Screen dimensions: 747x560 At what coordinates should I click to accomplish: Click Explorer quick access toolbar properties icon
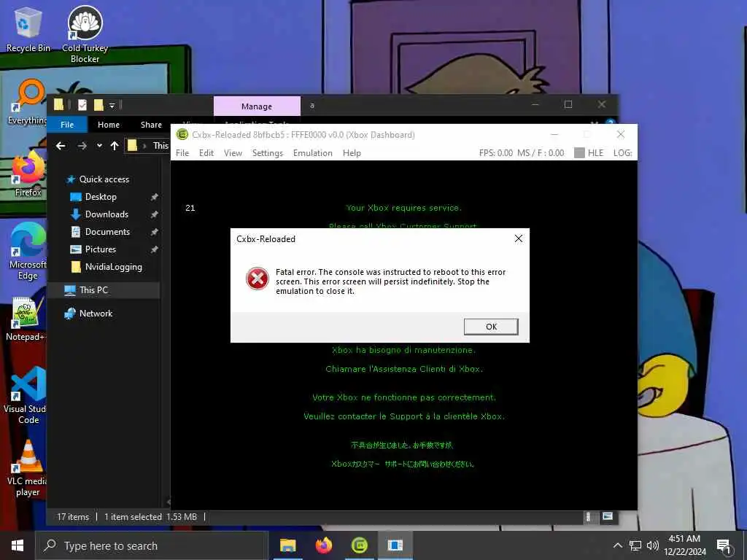pyautogui.click(x=82, y=105)
